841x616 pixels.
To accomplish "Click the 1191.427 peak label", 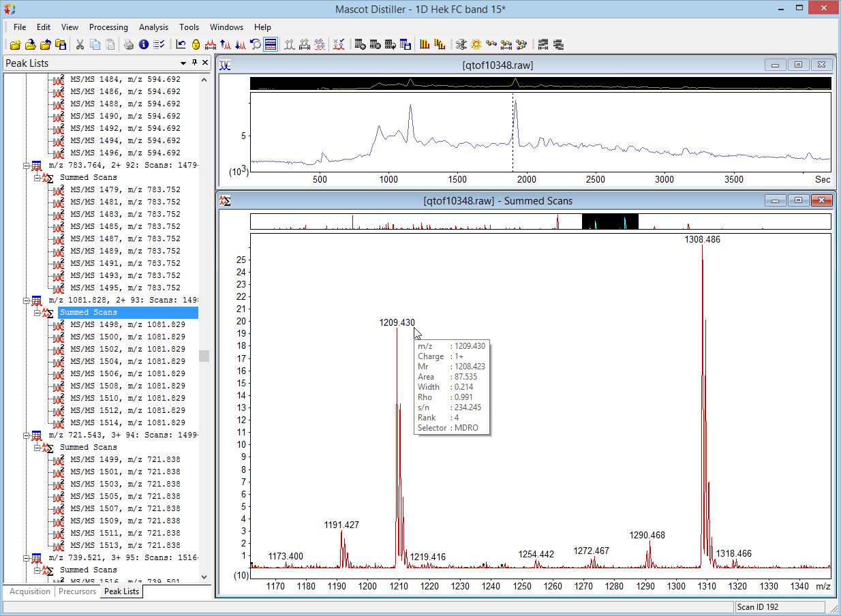I will pos(341,525).
